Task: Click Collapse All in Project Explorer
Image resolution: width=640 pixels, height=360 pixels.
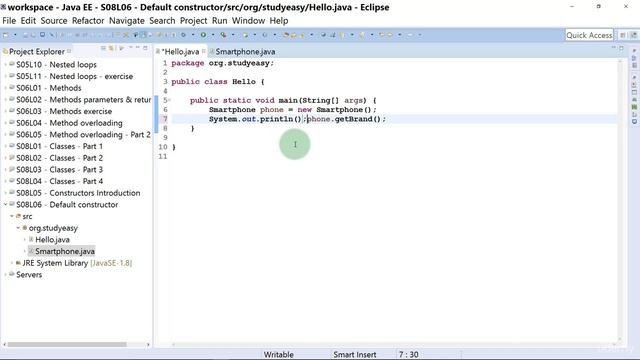Action: [103, 48]
